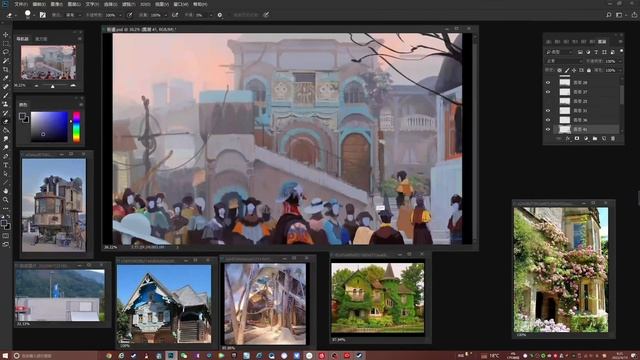The image size is (640, 360).
Task: Select the Eyedropper tool
Action: pos(6,78)
